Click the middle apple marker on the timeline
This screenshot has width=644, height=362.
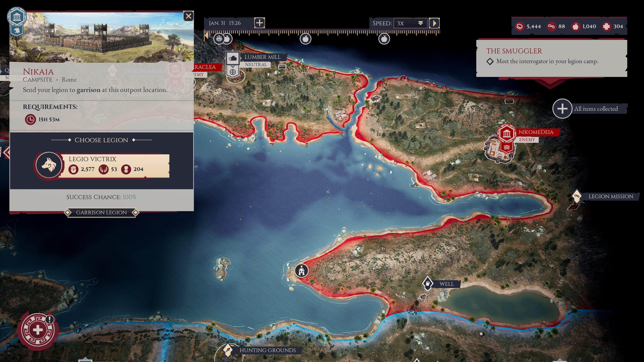pos(305,39)
